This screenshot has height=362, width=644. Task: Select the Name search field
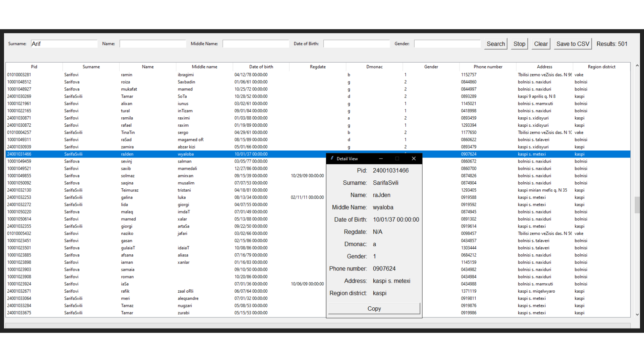153,44
